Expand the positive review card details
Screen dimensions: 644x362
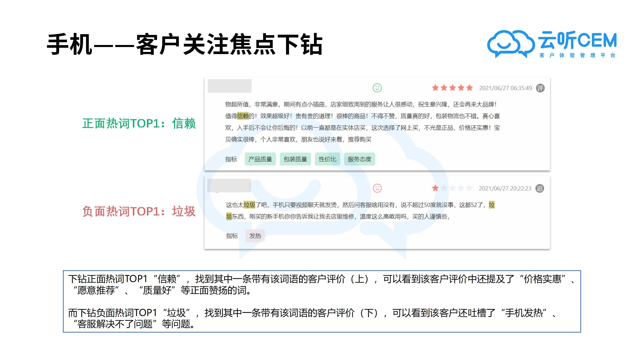(377, 126)
